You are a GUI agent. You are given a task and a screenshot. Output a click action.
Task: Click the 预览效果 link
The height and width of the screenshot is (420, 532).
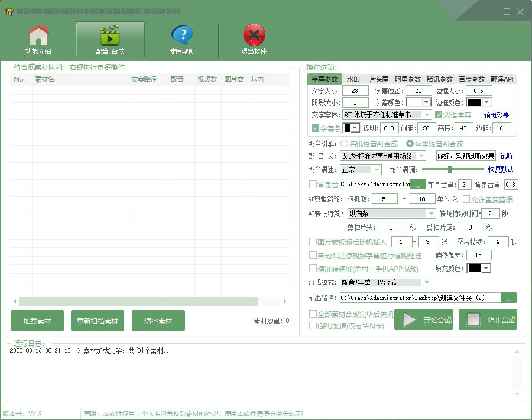[x=497, y=115]
